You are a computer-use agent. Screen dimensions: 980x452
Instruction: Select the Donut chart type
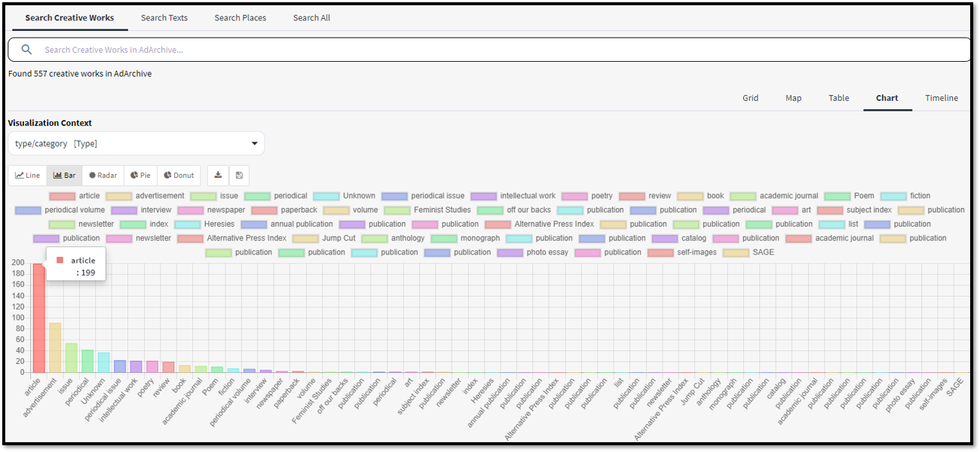(179, 176)
